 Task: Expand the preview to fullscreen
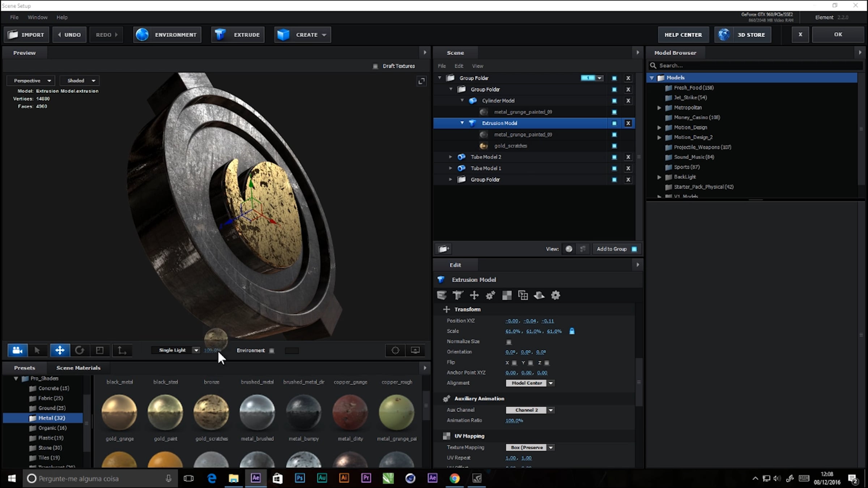click(421, 81)
